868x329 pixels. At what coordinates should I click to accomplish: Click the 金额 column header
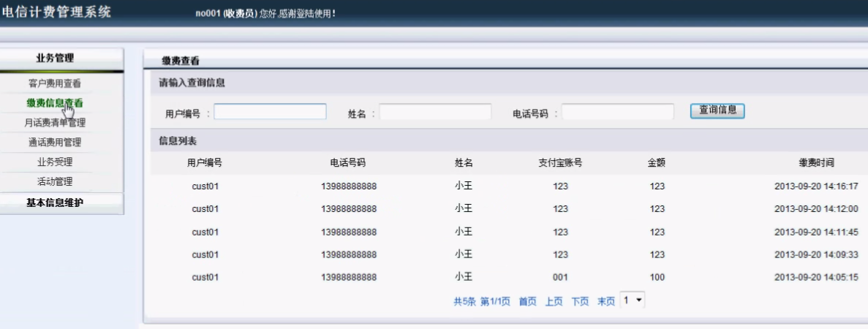657,163
